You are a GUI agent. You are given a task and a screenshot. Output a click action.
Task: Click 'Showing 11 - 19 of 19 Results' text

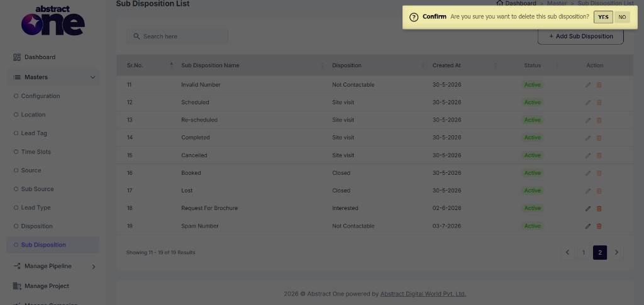tap(160, 252)
